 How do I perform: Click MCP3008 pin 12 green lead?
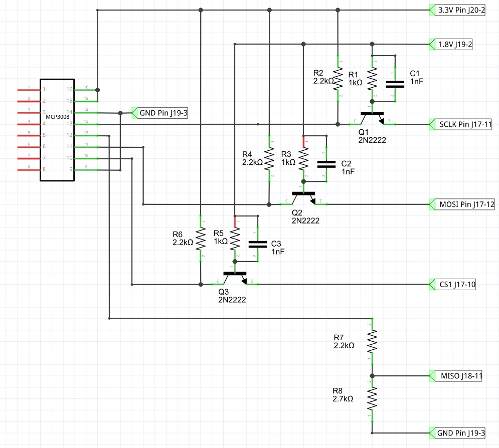coord(86,136)
